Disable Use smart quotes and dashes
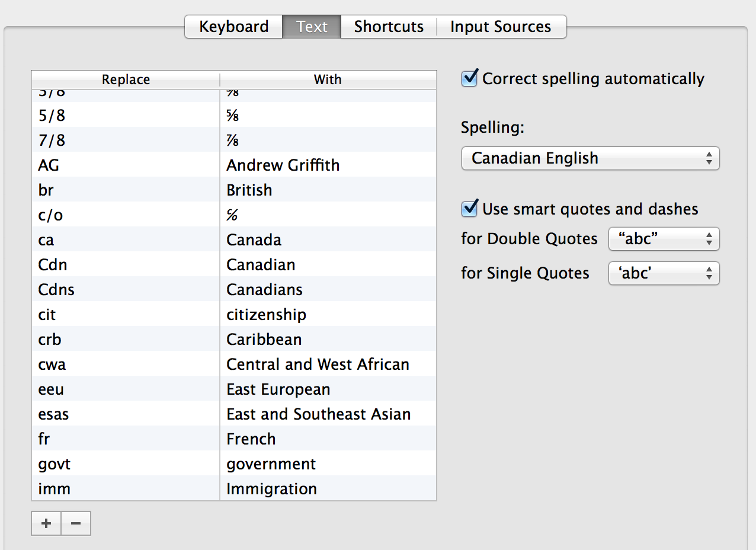756x550 pixels. (x=470, y=209)
